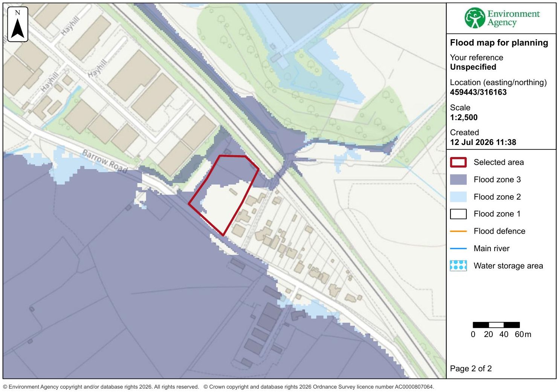The image size is (559, 392).
Task: Select the date '12 Jul 2026 11:38'
Action: point(483,142)
